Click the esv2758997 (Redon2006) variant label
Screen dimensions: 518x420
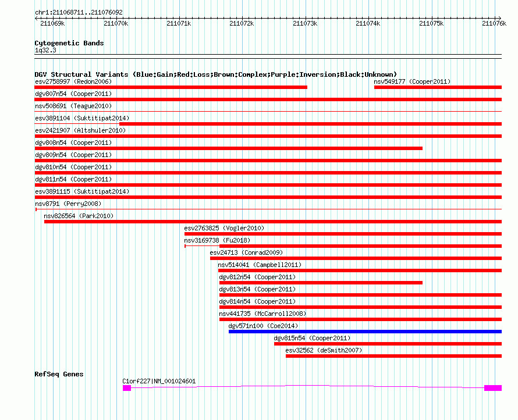click(x=73, y=81)
